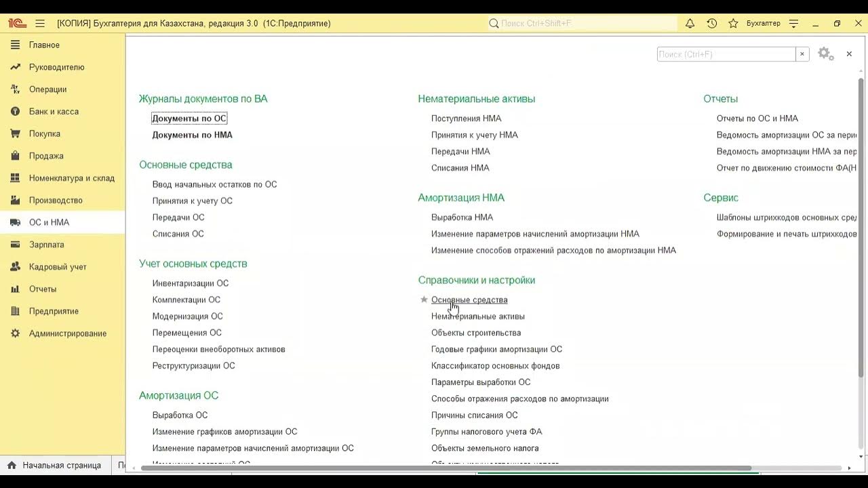This screenshot has width=868, height=488.
Task: Open Группы налогового учета ФА
Action: click(486, 432)
